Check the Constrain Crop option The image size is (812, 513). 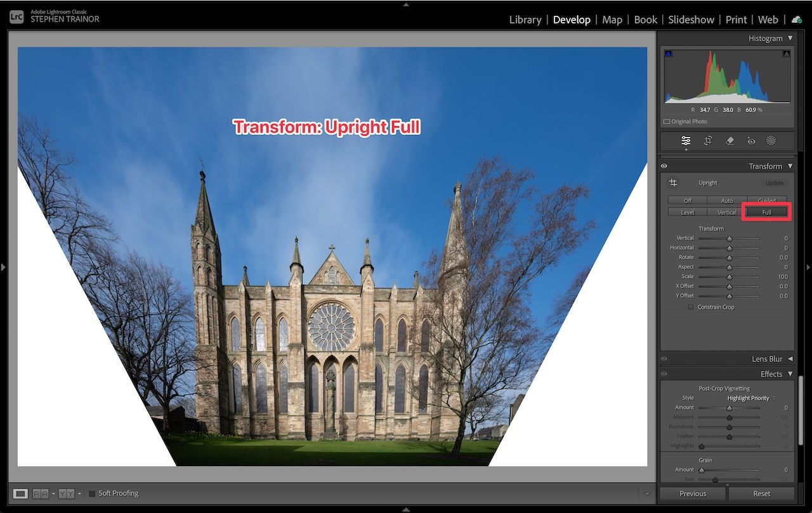691,307
